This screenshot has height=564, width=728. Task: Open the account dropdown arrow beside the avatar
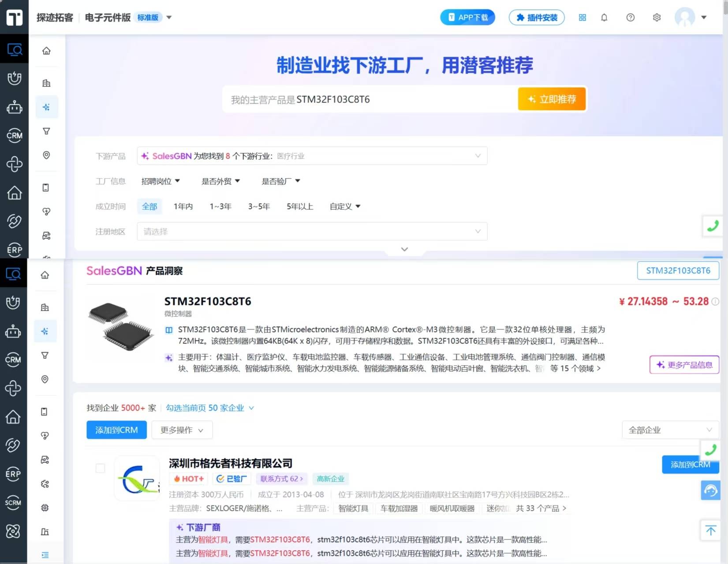[704, 18]
